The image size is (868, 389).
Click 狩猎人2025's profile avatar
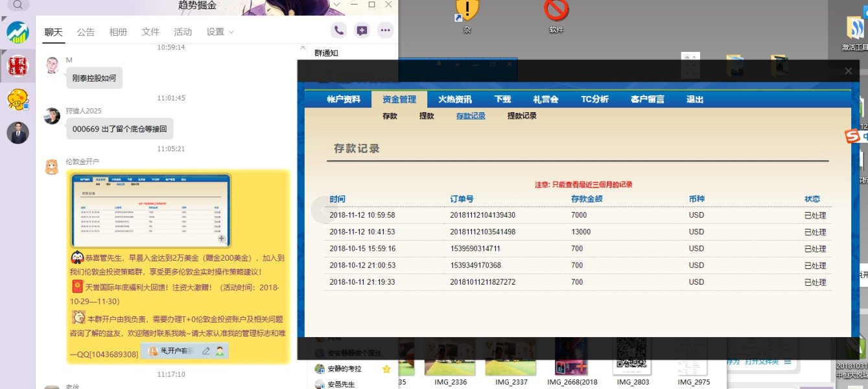[52, 116]
